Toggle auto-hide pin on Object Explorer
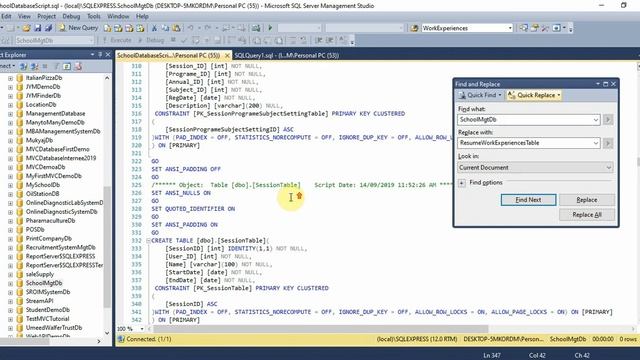 click(x=100, y=54)
